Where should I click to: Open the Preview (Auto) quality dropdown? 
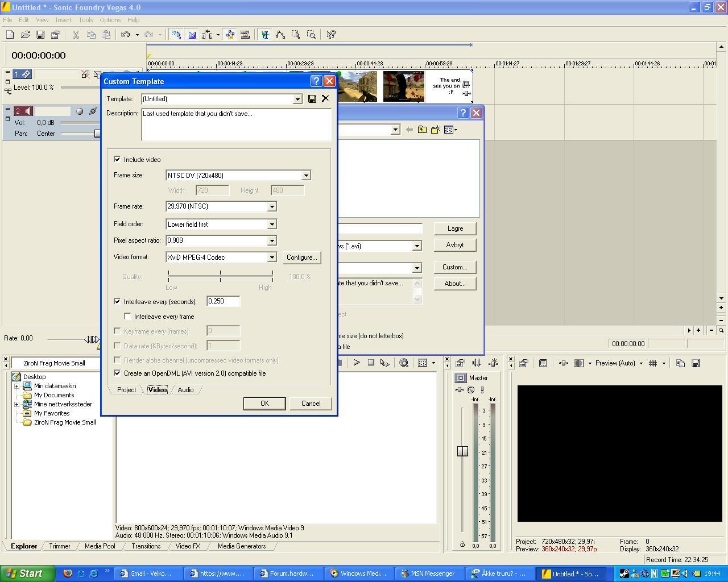point(641,363)
